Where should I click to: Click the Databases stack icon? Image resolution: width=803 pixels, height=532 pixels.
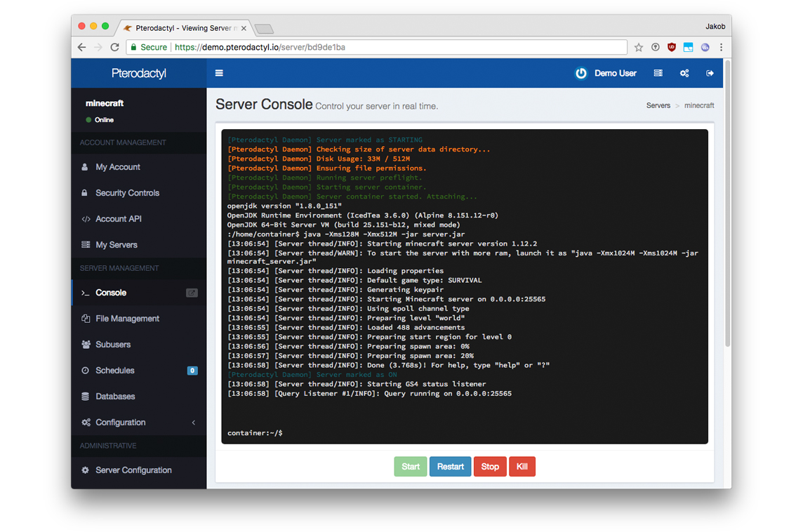[x=85, y=397]
